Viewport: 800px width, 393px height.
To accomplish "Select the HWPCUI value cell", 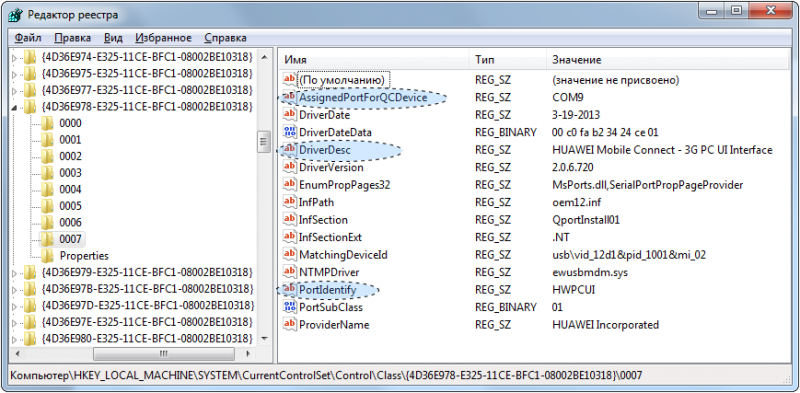I will click(x=573, y=289).
